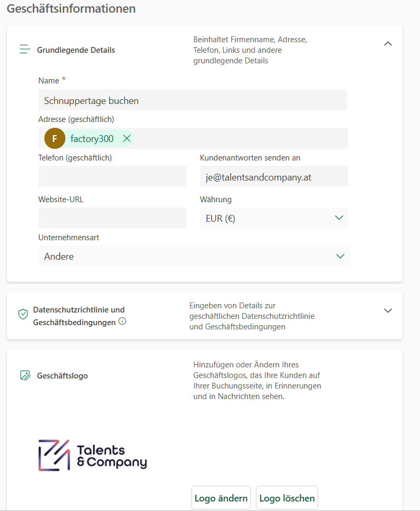Click the Website-URL input field
Viewport: 420px width, 511px height.
click(112, 217)
